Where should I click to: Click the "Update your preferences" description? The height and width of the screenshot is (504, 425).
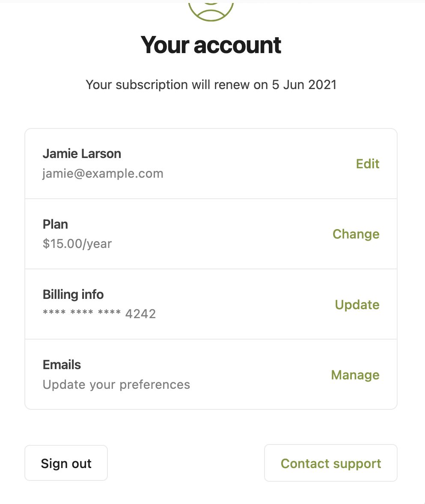pyautogui.click(x=116, y=385)
